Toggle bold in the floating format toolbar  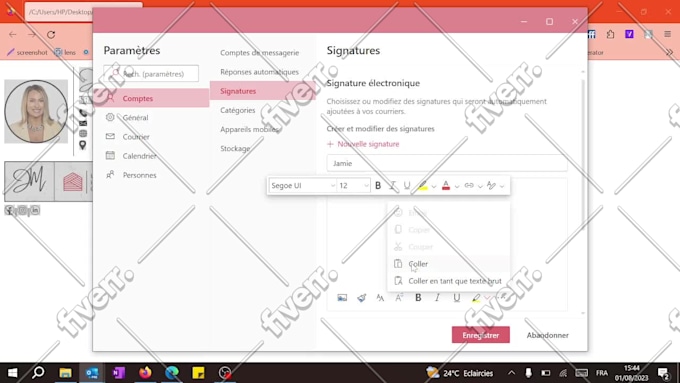[x=378, y=186]
